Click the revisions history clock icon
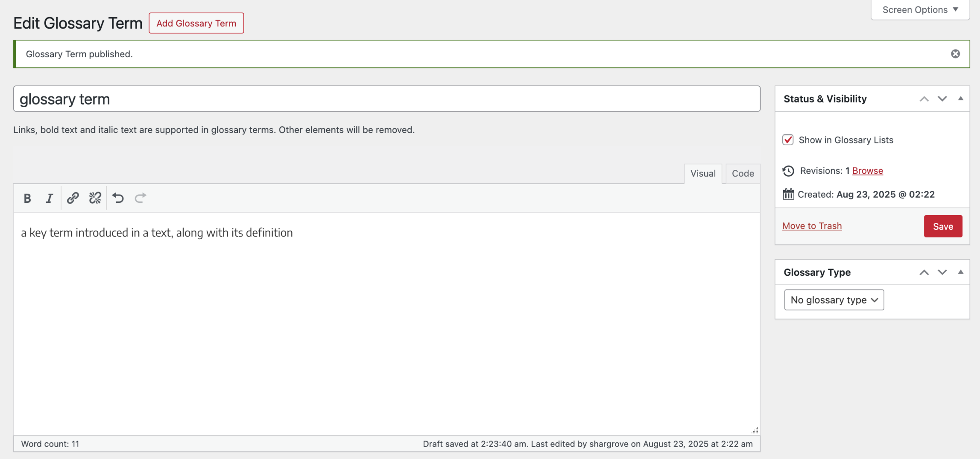980x459 pixels. 788,171
